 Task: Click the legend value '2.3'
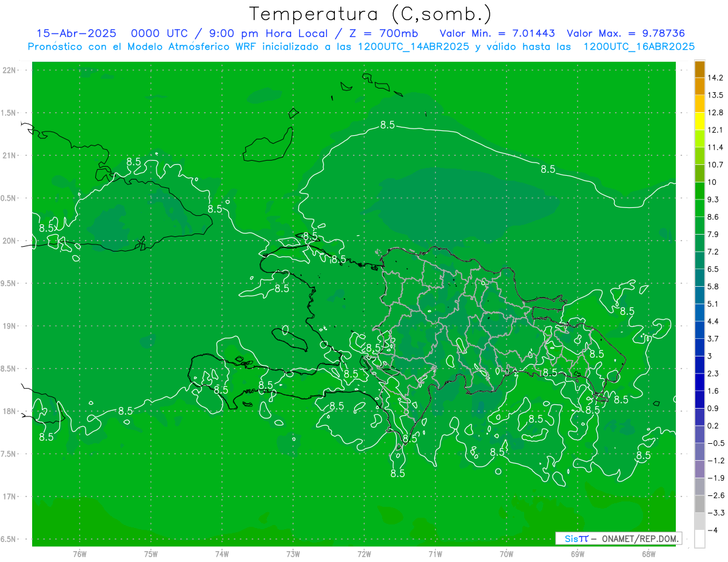point(713,373)
